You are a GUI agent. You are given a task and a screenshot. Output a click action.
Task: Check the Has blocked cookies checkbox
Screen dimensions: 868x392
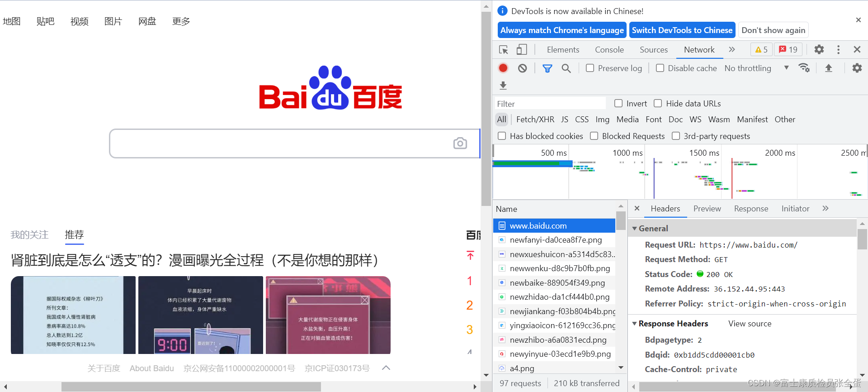pos(502,136)
